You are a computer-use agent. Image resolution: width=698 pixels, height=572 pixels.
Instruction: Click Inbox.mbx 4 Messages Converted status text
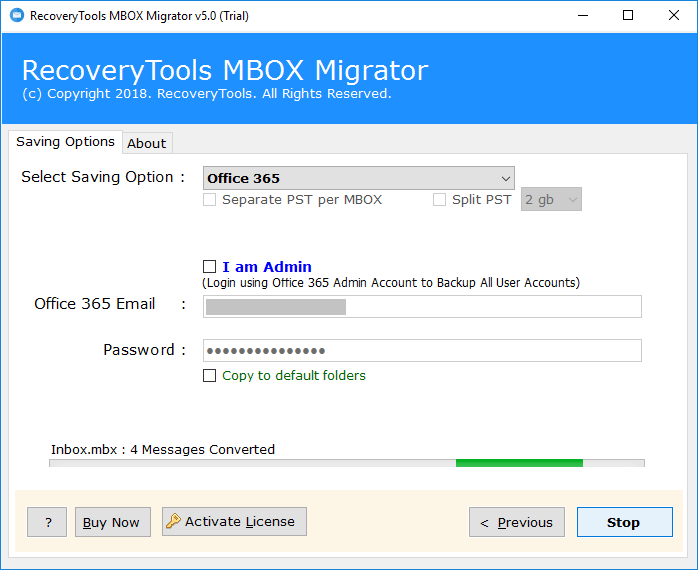pyautogui.click(x=163, y=450)
